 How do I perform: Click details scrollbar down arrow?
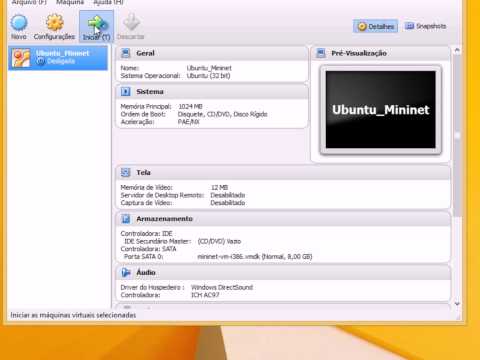pyautogui.click(x=457, y=304)
